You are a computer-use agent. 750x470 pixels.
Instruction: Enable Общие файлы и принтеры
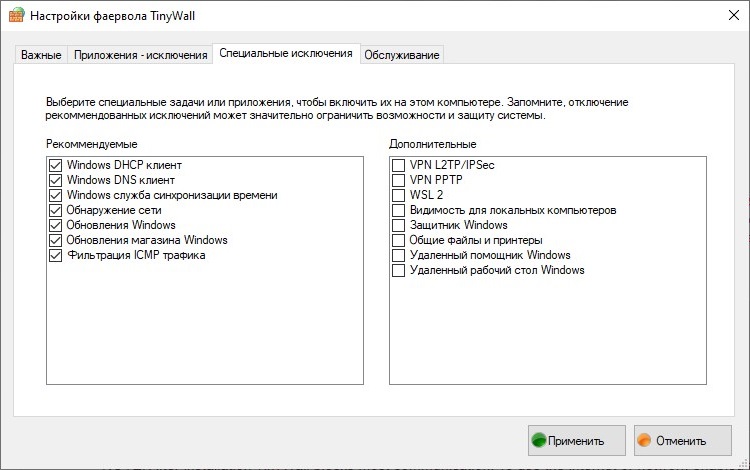pos(399,240)
